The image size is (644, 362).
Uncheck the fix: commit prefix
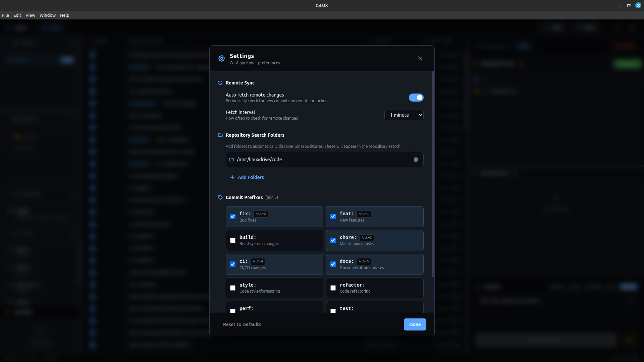(x=233, y=217)
